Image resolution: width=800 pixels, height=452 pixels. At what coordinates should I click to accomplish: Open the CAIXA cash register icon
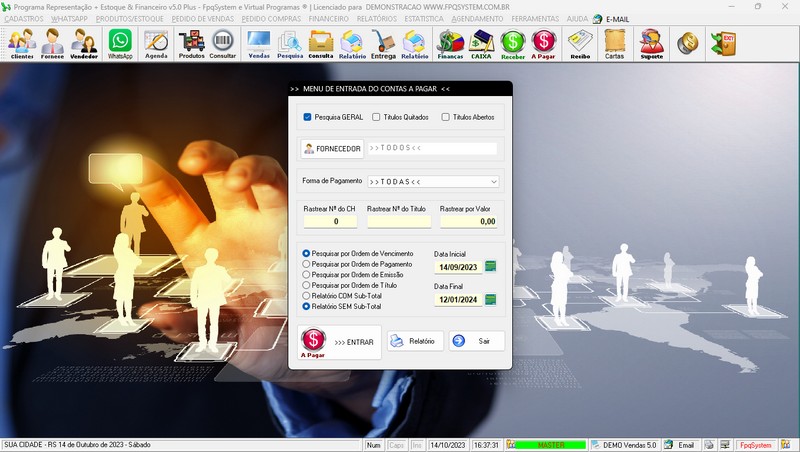(481, 42)
